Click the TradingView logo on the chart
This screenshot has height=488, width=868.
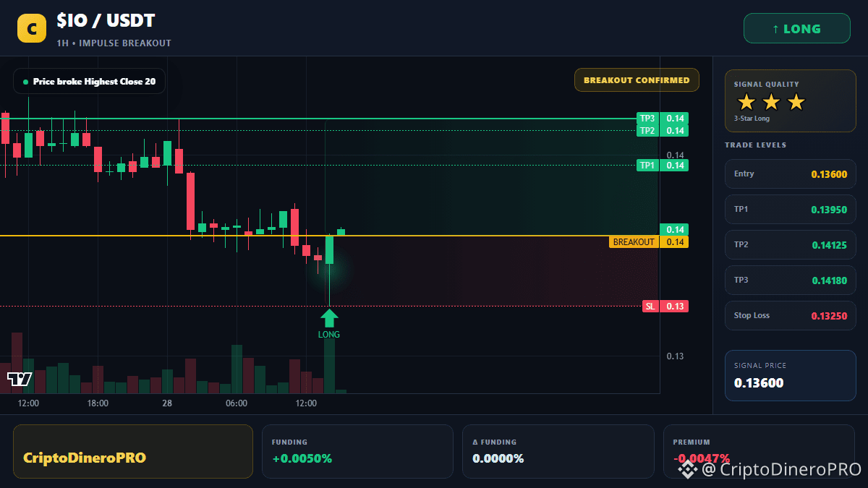19,379
